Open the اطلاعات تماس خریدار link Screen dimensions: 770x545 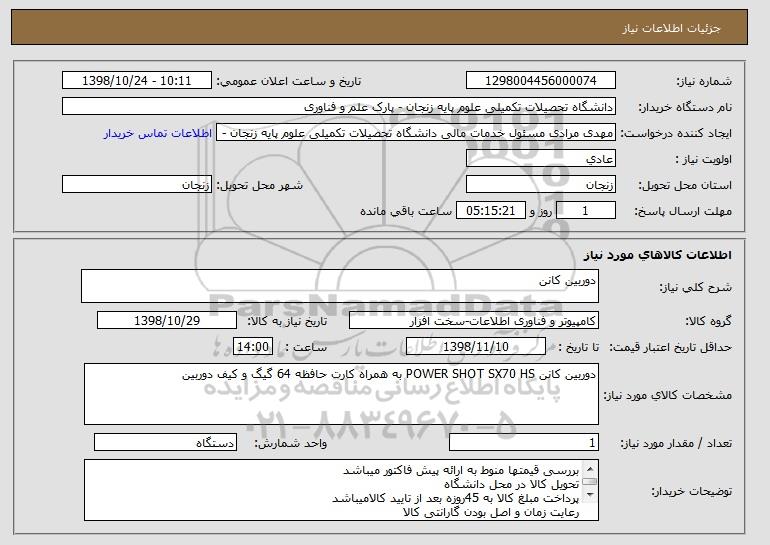[158, 133]
